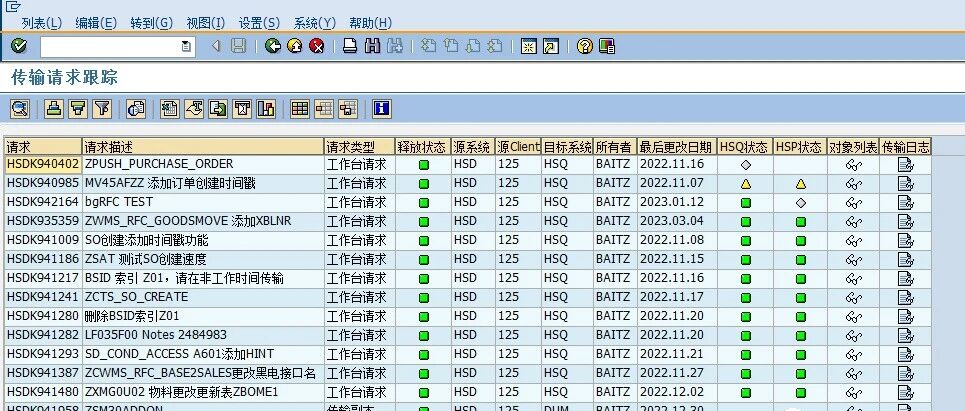The height and width of the screenshot is (411, 965).
Task: Collapse command field with small arrow
Action: pos(216,46)
